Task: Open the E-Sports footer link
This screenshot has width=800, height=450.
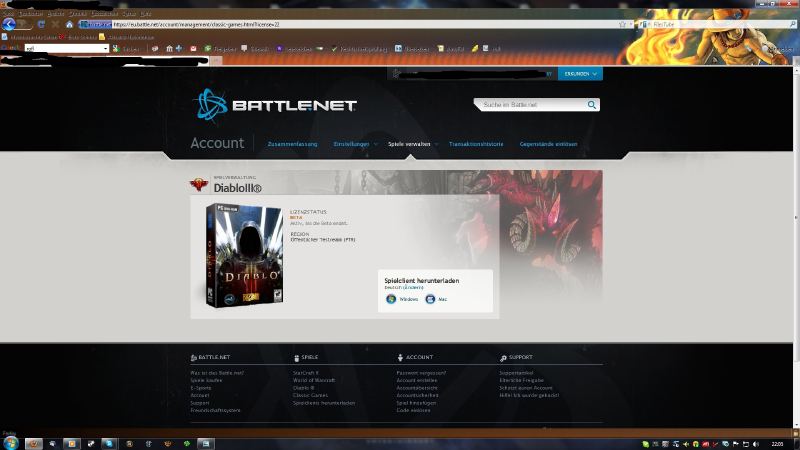Action: (x=201, y=388)
